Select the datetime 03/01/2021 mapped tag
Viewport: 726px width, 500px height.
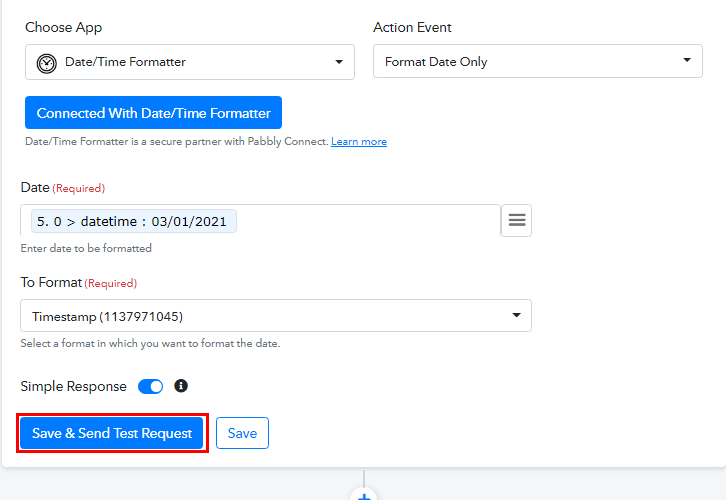pyautogui.click(x=133, y=221)
